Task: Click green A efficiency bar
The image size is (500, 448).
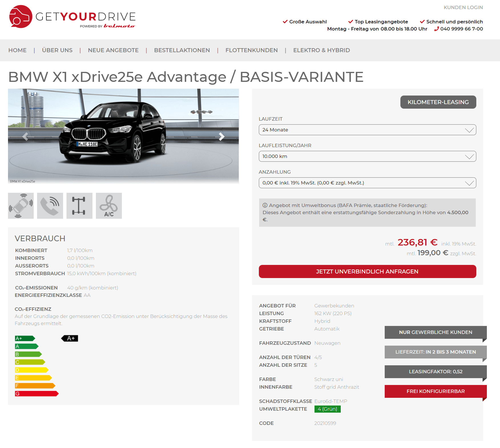Action: pos(27,346)
